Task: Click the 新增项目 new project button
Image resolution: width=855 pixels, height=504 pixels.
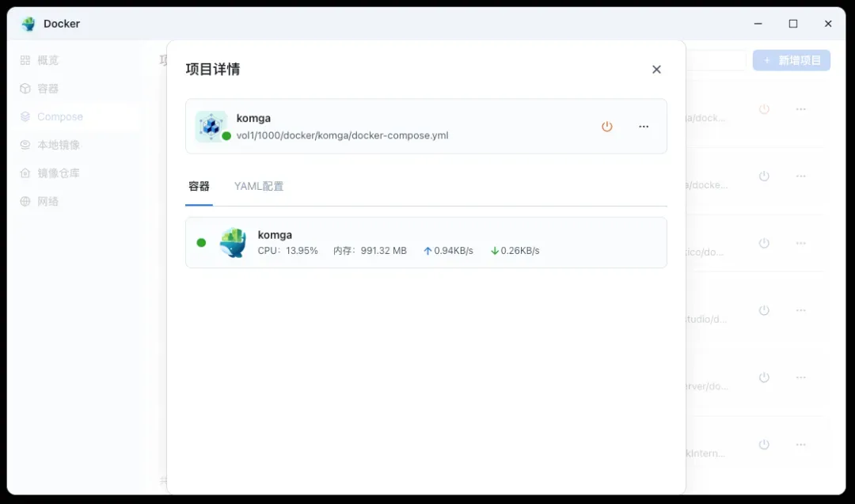Action: pyautogui.click(x=791, y=59)
